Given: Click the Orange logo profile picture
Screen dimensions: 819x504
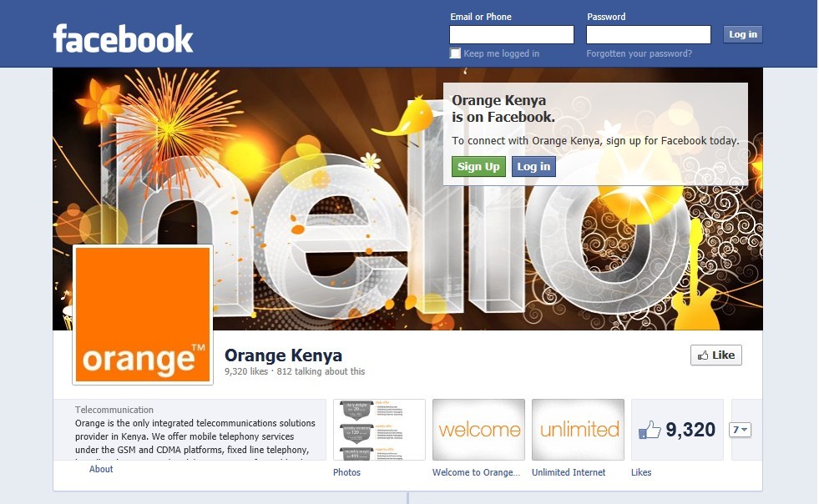Looking at the screenshot, I should (143, 315).
